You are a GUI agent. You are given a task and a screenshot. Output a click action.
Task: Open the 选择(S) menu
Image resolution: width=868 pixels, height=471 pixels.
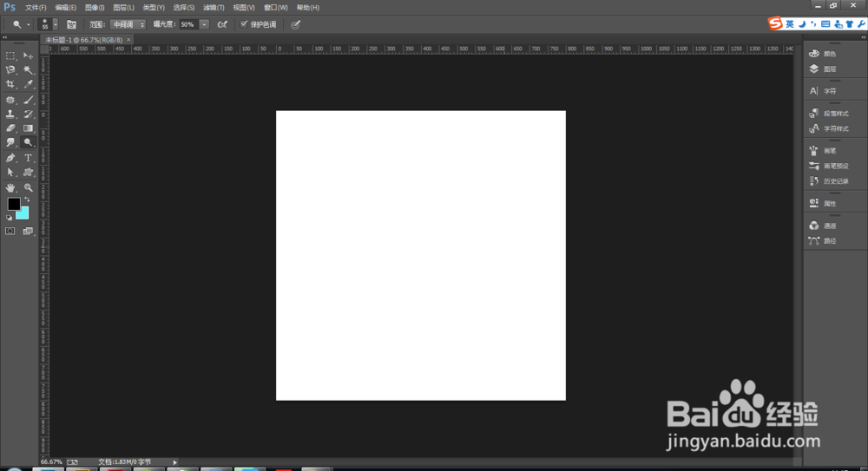(183, 8)
